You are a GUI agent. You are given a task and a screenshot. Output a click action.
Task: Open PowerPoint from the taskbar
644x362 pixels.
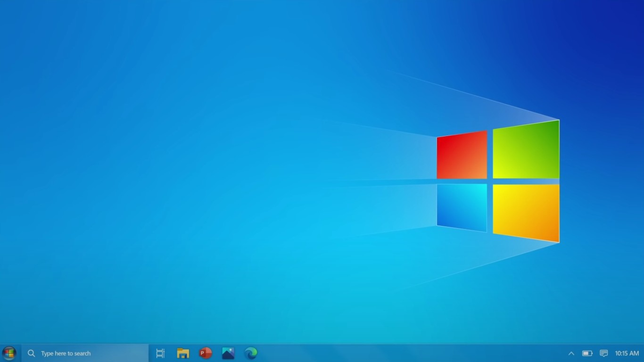(205, 353)
